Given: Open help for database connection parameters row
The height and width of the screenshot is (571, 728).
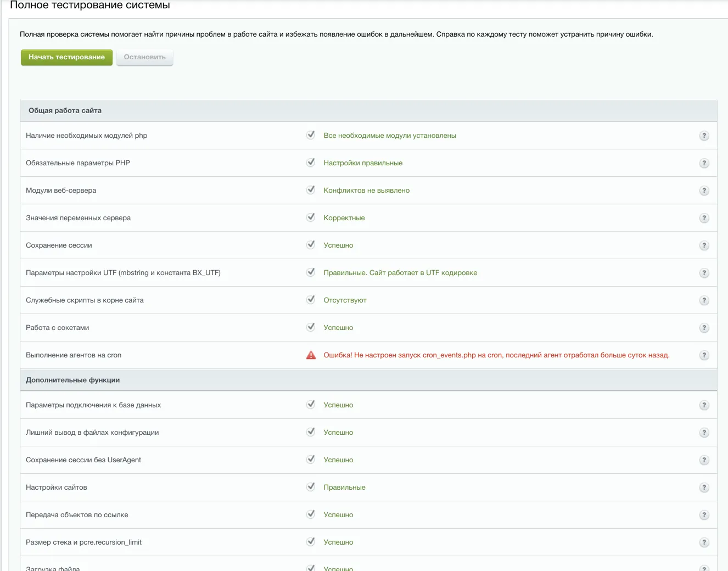Looking at the screenshot, I should pyautogui.click(x=704, y=405).
